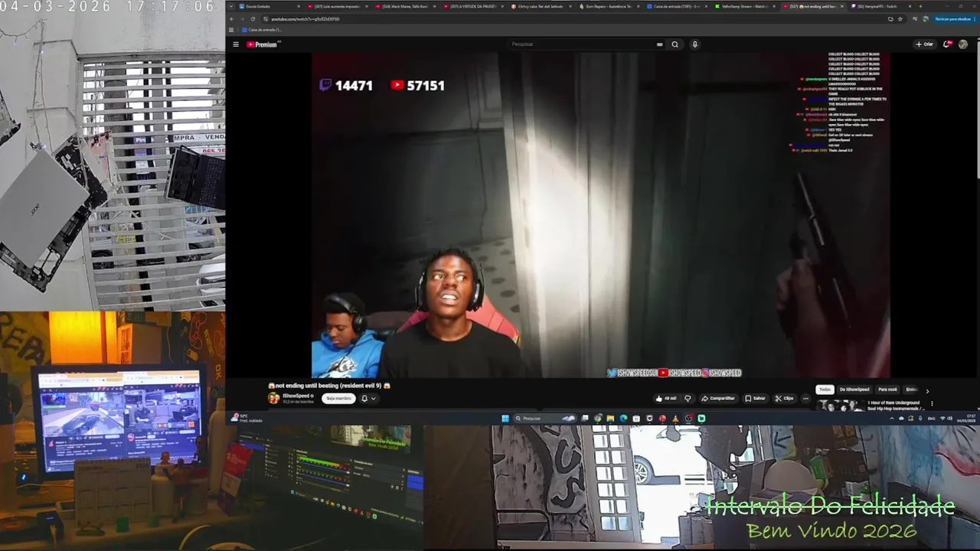This screenshot has width=980, height=551.
Task: Open the three-dots more actions menu
Action: coord(805,398)
